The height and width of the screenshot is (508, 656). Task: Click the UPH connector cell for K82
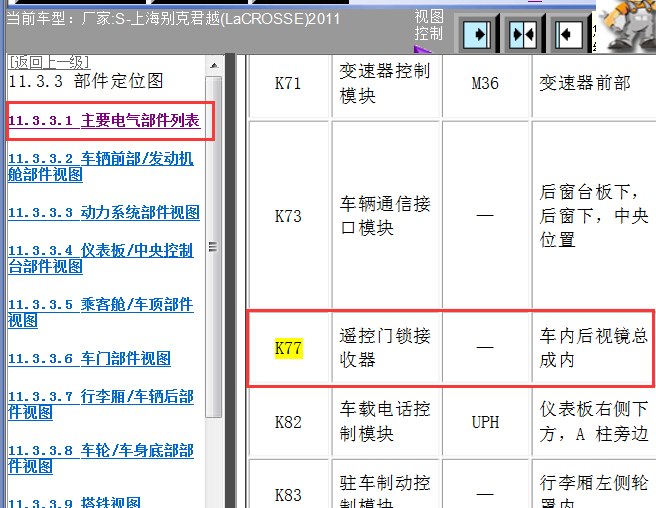tap(485, 422)
